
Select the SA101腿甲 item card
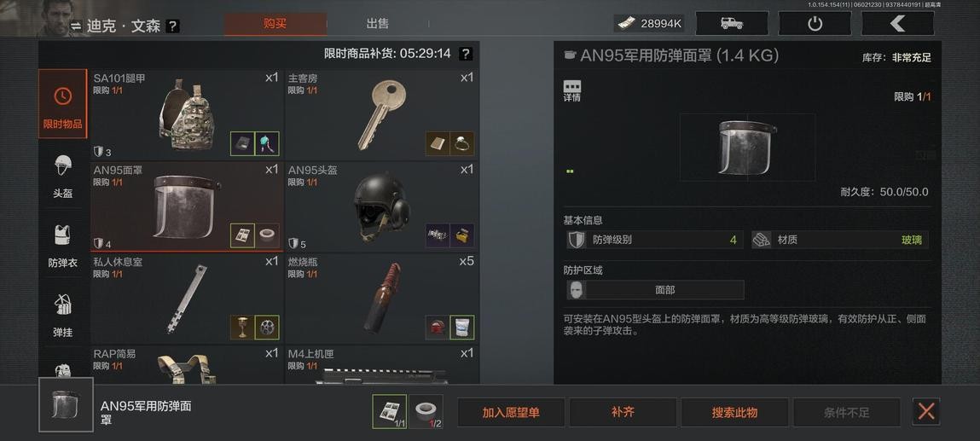pos(187,114)
